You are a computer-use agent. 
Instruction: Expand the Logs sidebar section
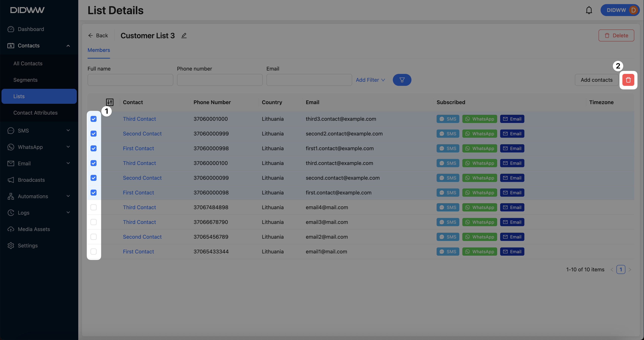click(x=39, y=213)
